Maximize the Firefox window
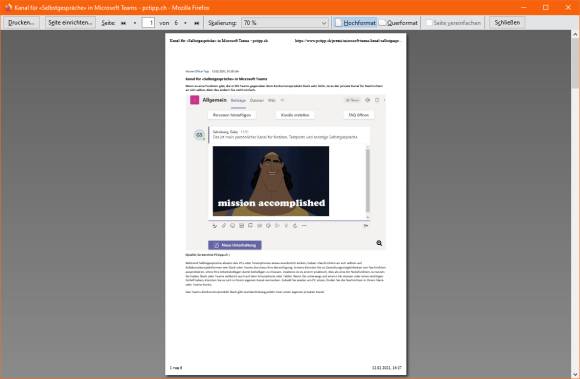 pyautogui.click(x=546, y=7)
